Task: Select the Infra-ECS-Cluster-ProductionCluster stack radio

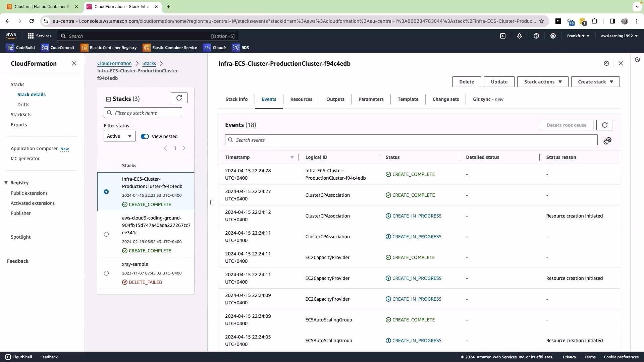Action: tap(106, 192)
